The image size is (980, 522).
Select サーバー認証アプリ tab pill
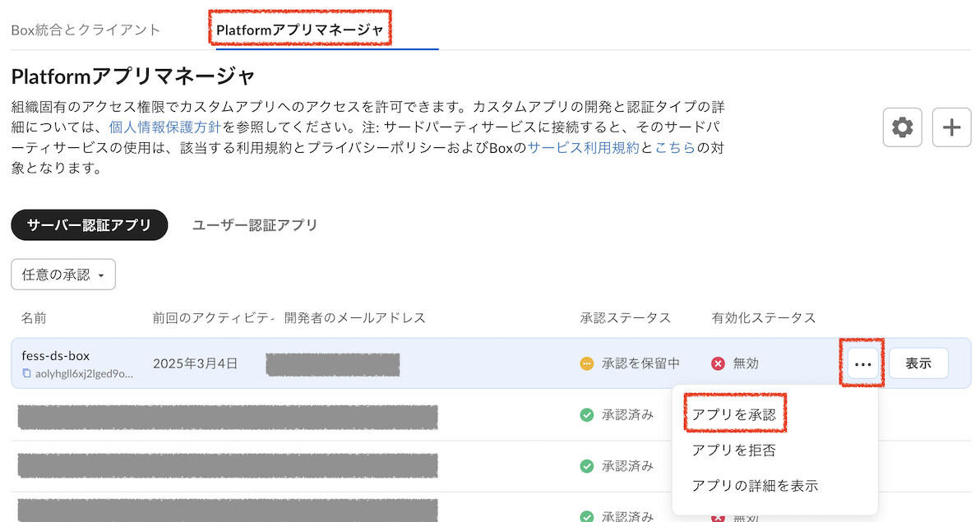point(90,225)
